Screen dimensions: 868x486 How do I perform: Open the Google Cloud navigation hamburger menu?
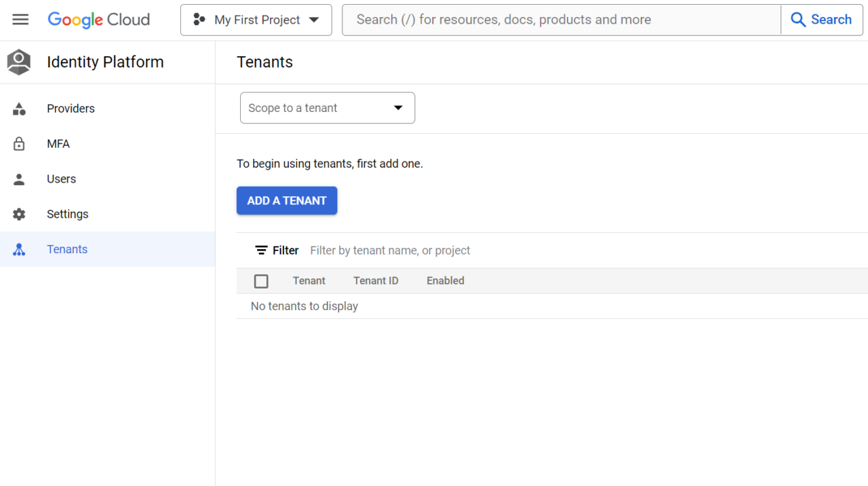coord(20,19)
